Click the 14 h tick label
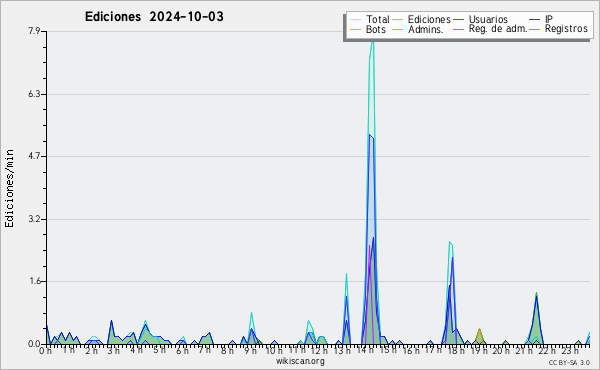Screen dimensions: 600x370 coord(363,350)
